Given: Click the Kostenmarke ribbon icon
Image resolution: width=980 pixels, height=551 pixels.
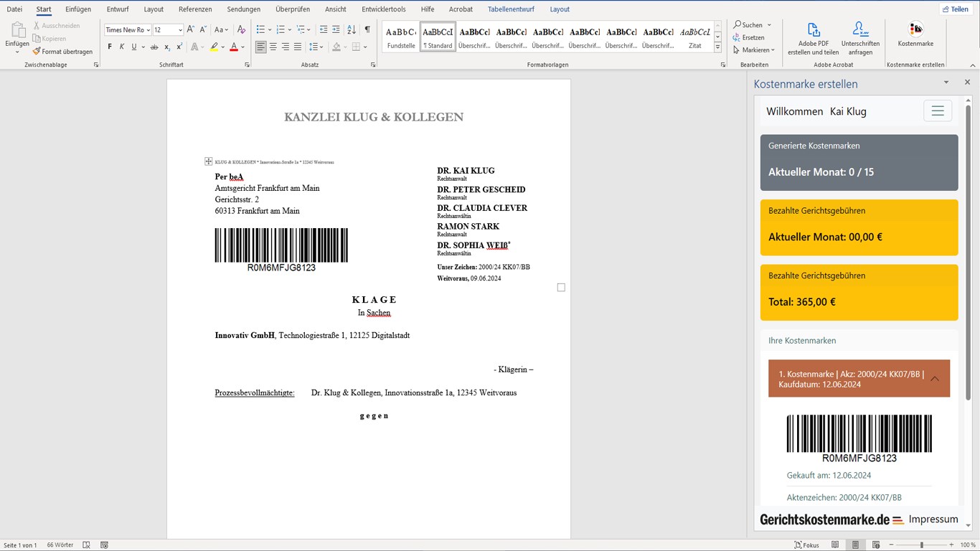Looking at the screenshot, I should pyautogui.click(x=915, y=29).
